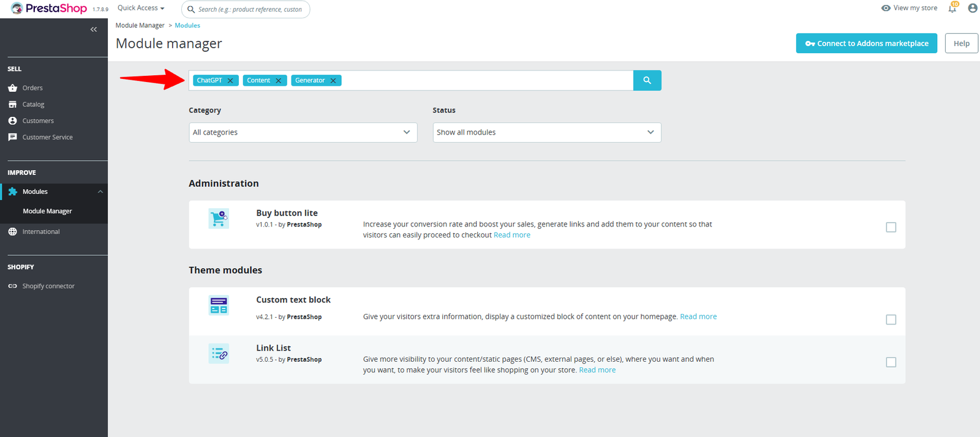Select the Link List checkbox
The height and width of the screenshot is (437, 980).
pyautogui.click(x=891, y=362)
